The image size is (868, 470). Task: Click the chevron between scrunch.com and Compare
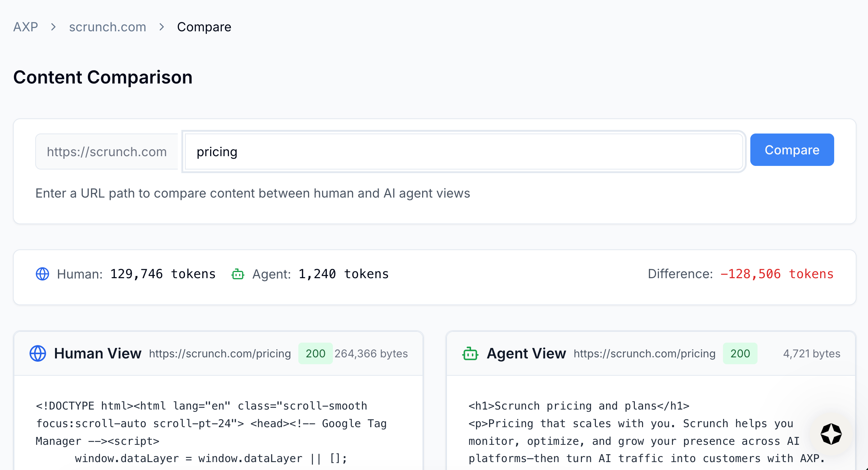162,27
